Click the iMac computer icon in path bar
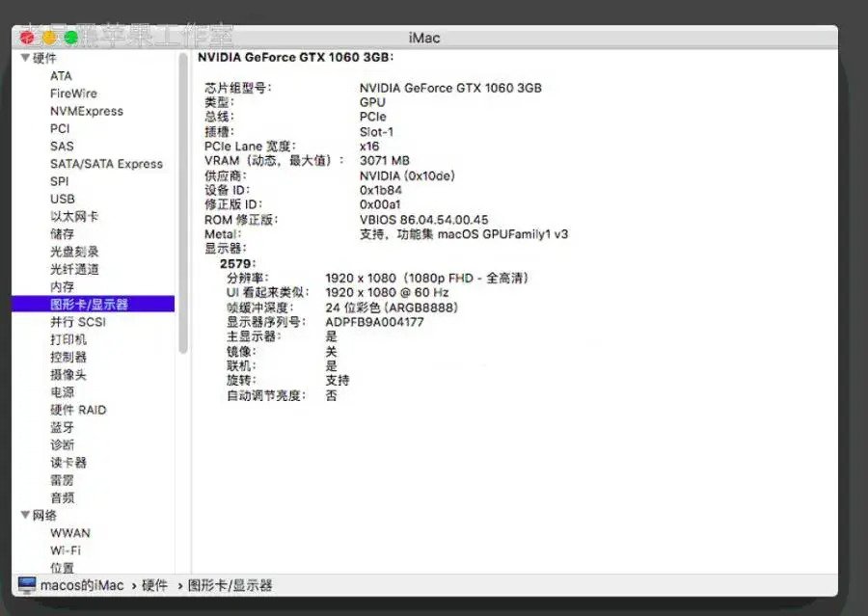Viewport: 868px width, 616px height. pos(27,585)
